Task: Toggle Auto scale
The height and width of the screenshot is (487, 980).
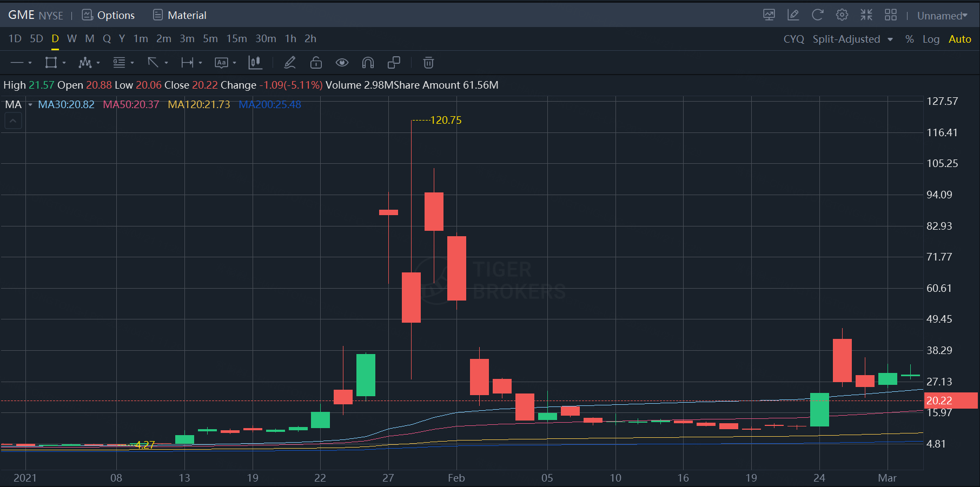Action: coord(960,39)
